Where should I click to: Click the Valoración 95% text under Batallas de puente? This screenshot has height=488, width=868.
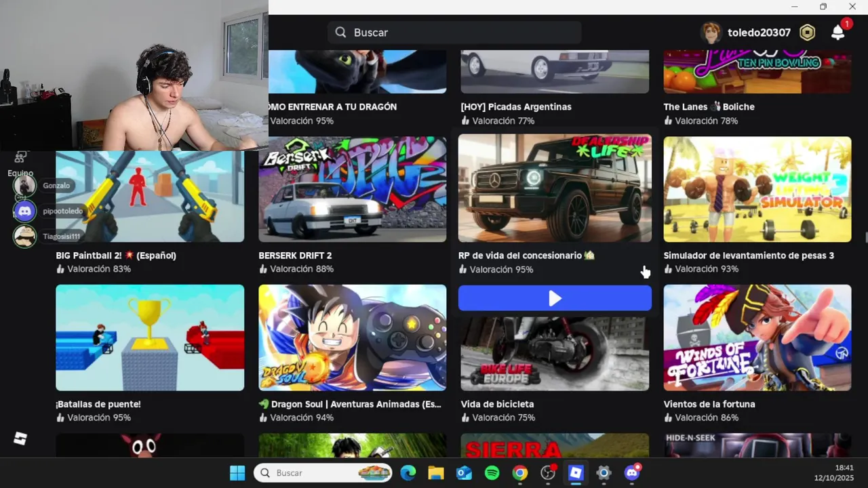click(x=99, y=418)
